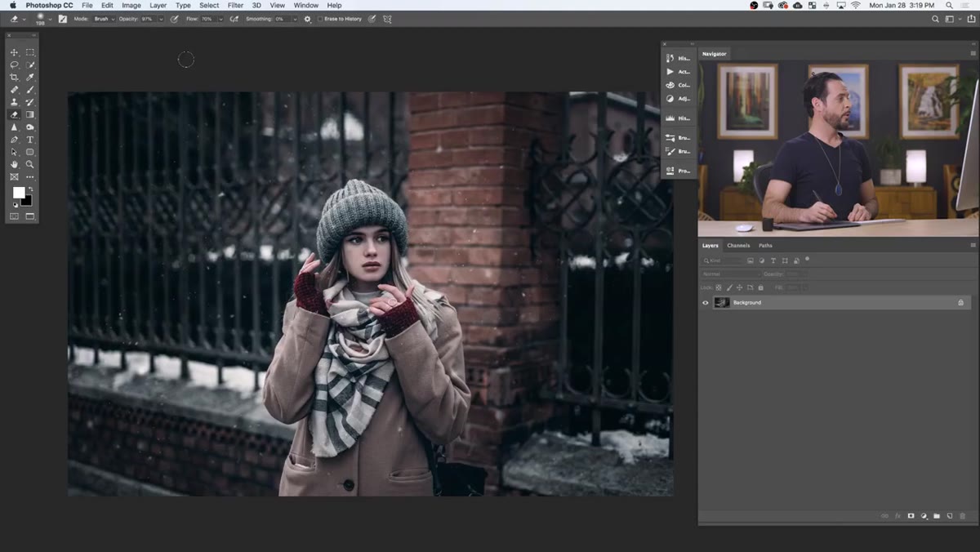Open the Opacity slider dropdown arrow
The image size is (980, 552).
point(161,19)
